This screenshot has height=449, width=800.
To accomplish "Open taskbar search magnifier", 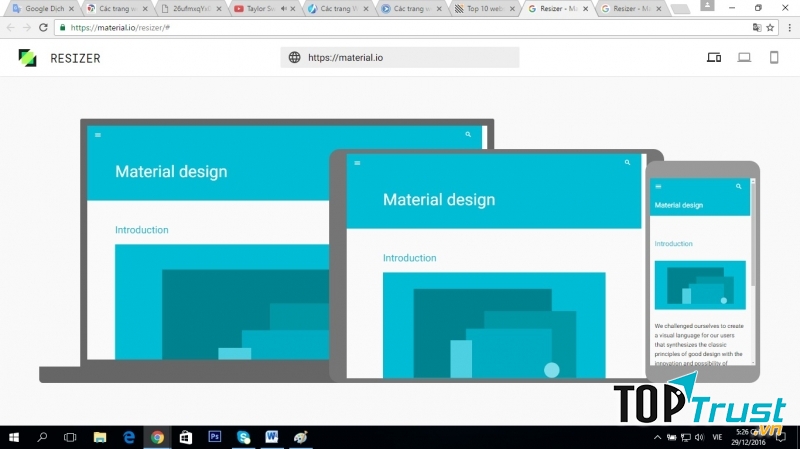I will (x=42, y=437).
